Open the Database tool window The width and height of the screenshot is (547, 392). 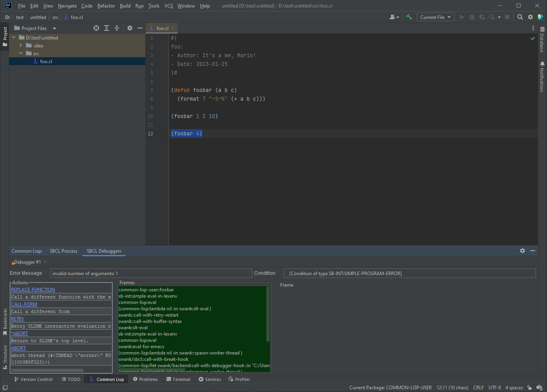542,40
